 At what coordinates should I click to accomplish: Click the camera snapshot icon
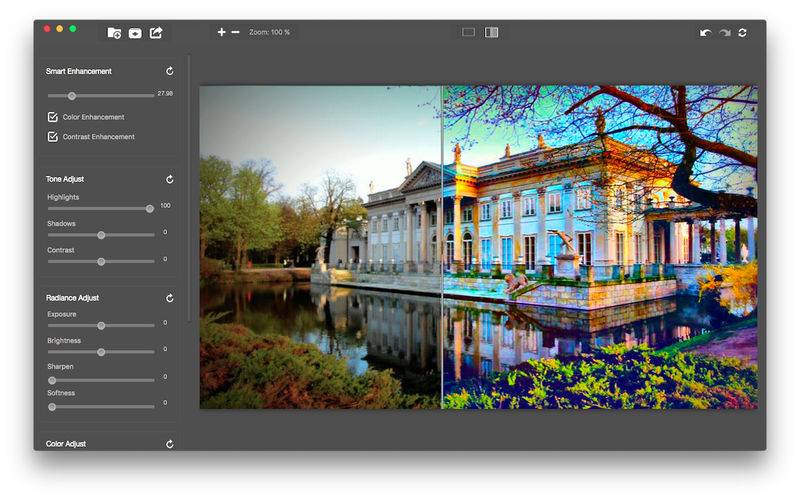pos(135,33)
